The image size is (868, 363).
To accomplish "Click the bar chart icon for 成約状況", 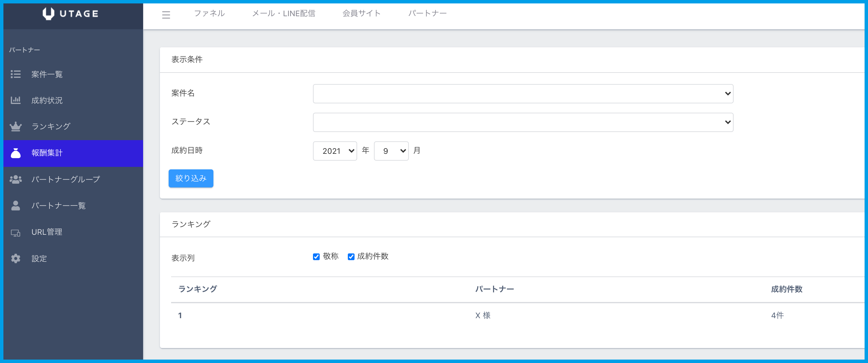I will [16, 100].
